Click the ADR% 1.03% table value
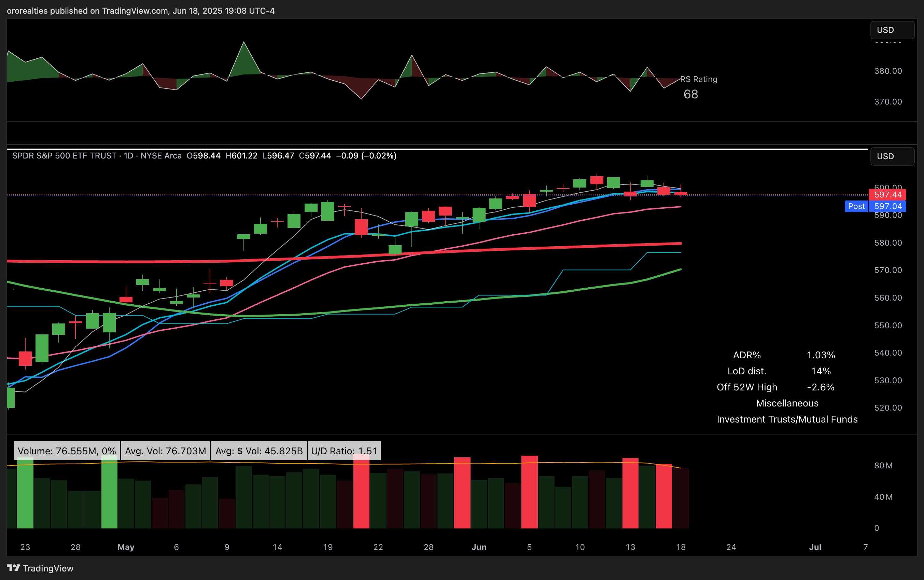This screenshot has width=924, height=580. tap(821, 355)
